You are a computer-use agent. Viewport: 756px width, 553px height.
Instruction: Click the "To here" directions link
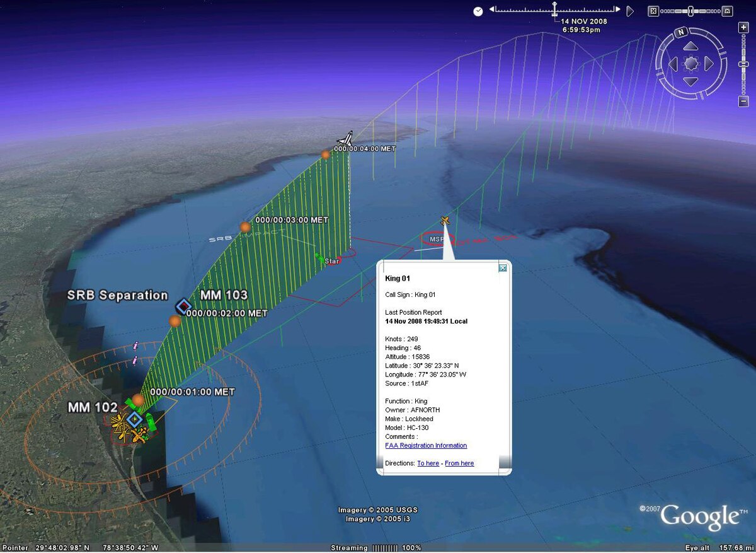[428, 463]
